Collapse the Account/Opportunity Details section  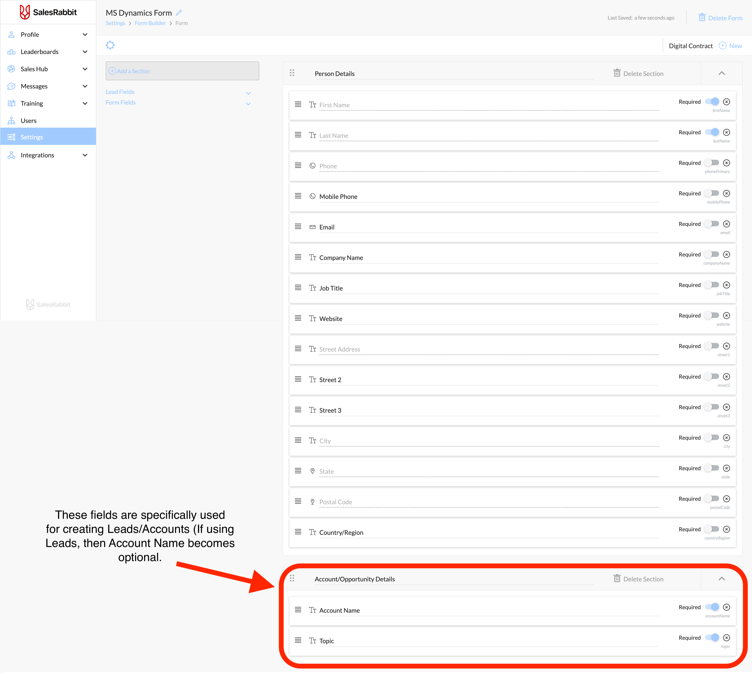tap(721, 579)
